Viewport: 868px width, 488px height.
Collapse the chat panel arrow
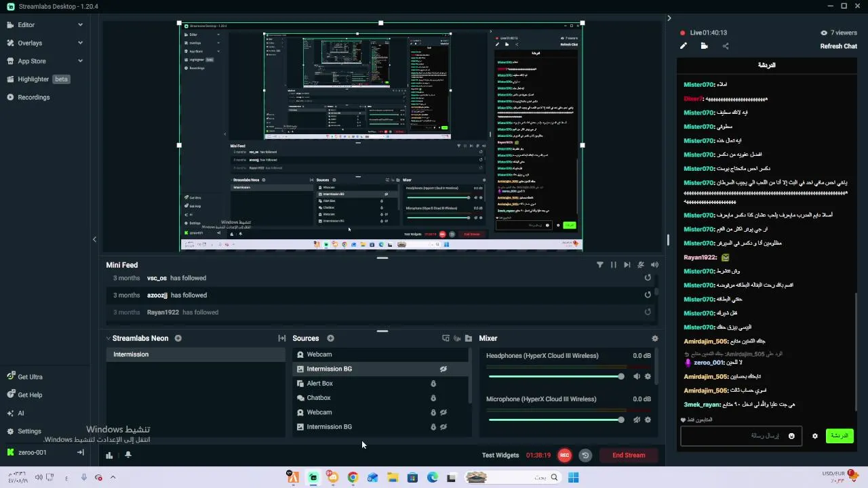pos(669,18)
